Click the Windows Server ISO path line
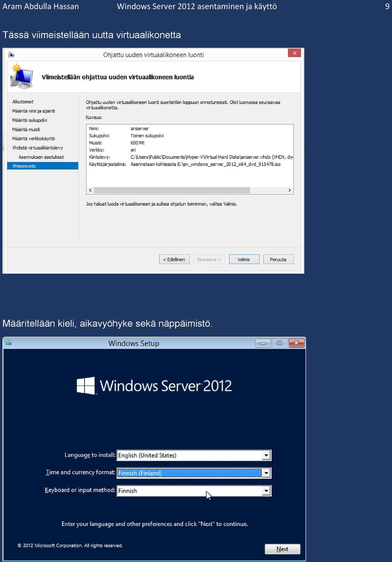 [x=205, y=164]
